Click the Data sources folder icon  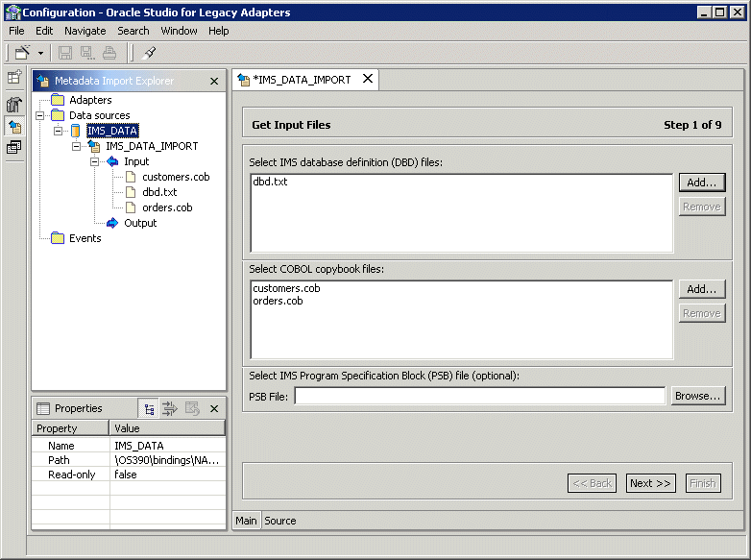click(x=58, y=115)
